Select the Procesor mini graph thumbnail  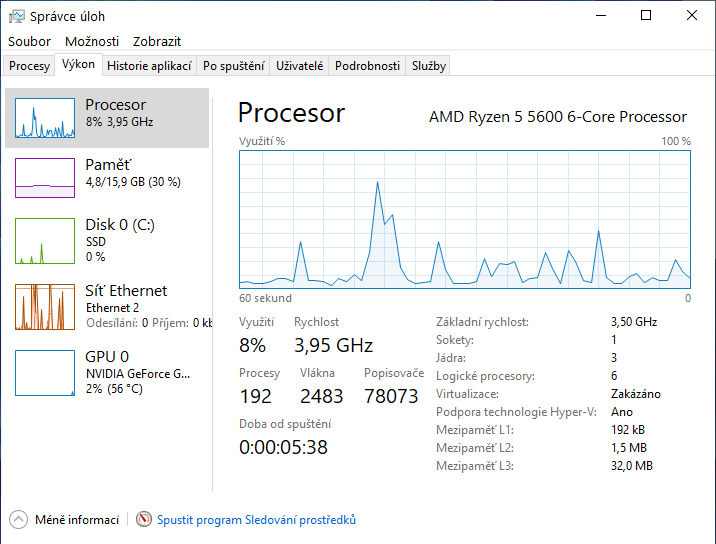tap(45, 118)
